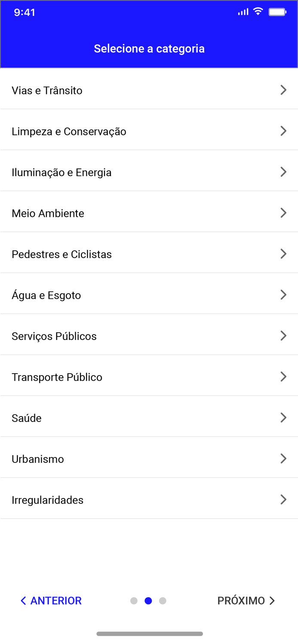Select the third page indicator dot
The image size is (298, 644).
coord(163,601)
